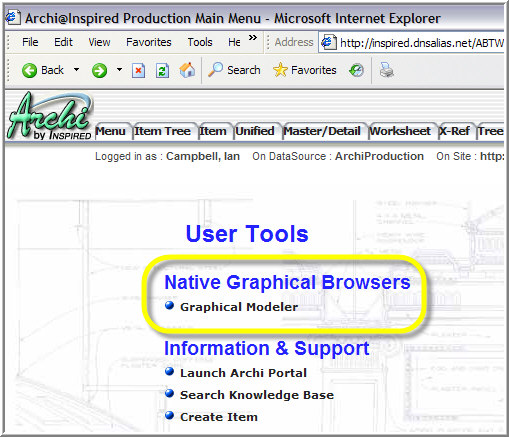Click the green Forward arrow icon
509x437 pixels.
pyautogui.click(x=99, y=70)
